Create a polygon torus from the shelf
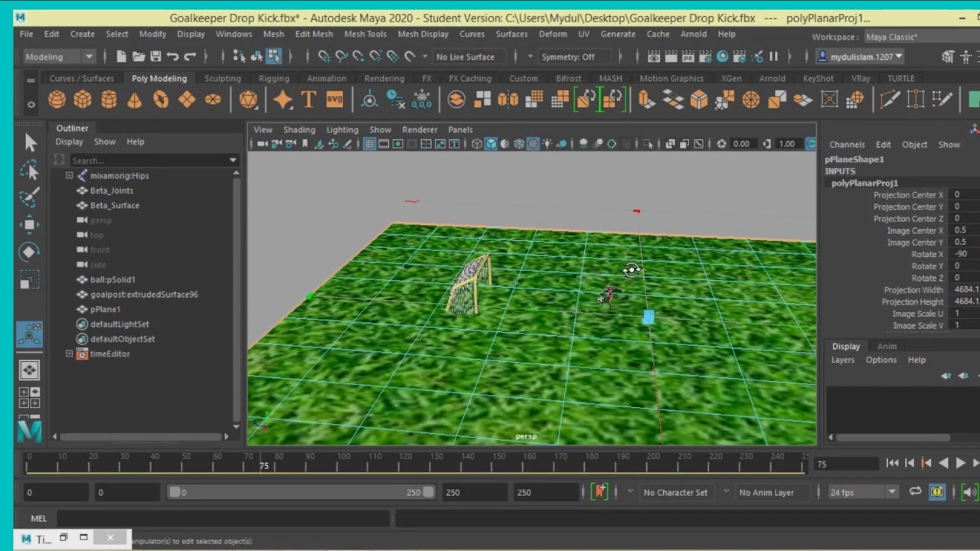This screenshot has width=980, height=551. (161, 99)
